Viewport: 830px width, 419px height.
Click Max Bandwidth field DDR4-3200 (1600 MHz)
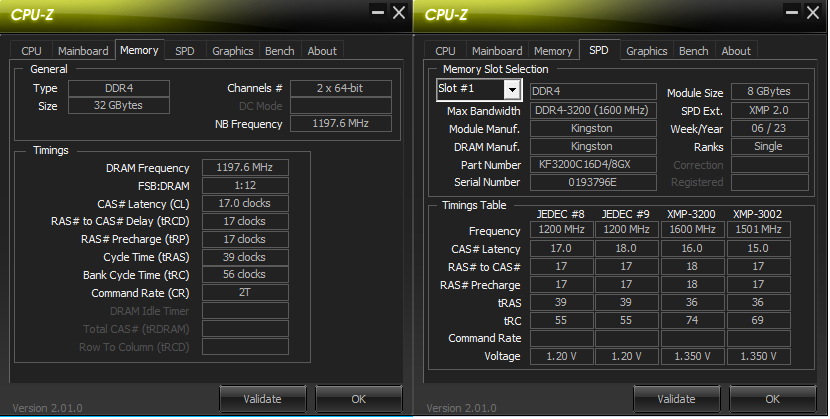coord(593,111)
